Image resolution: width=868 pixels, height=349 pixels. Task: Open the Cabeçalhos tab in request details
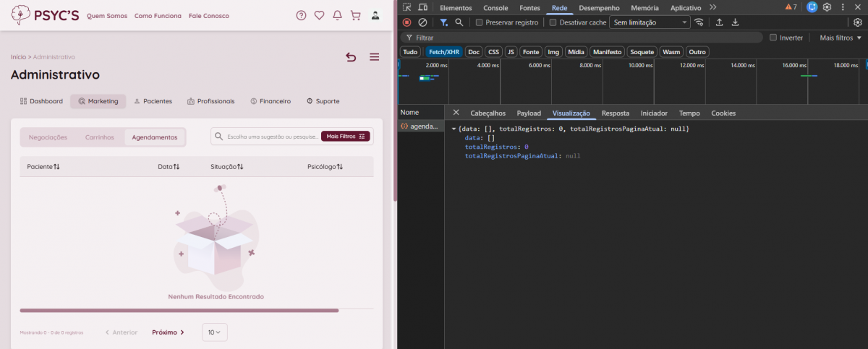coord(488,113)
